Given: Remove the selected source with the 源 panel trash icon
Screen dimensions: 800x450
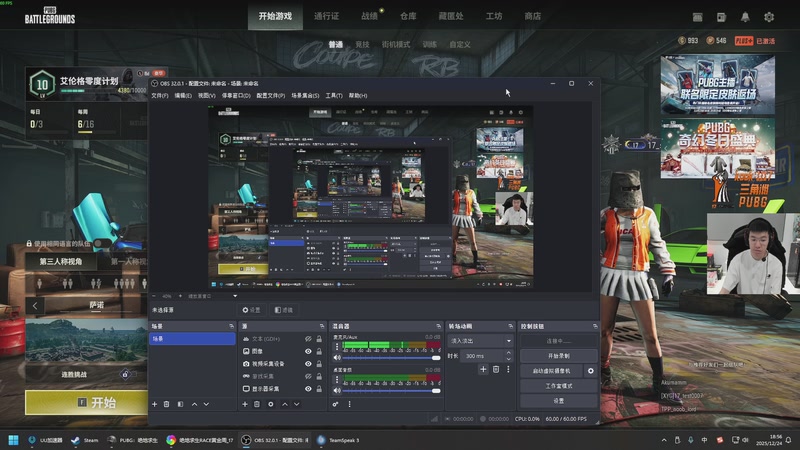Looking at the screenshot, I should click(257, 404).
